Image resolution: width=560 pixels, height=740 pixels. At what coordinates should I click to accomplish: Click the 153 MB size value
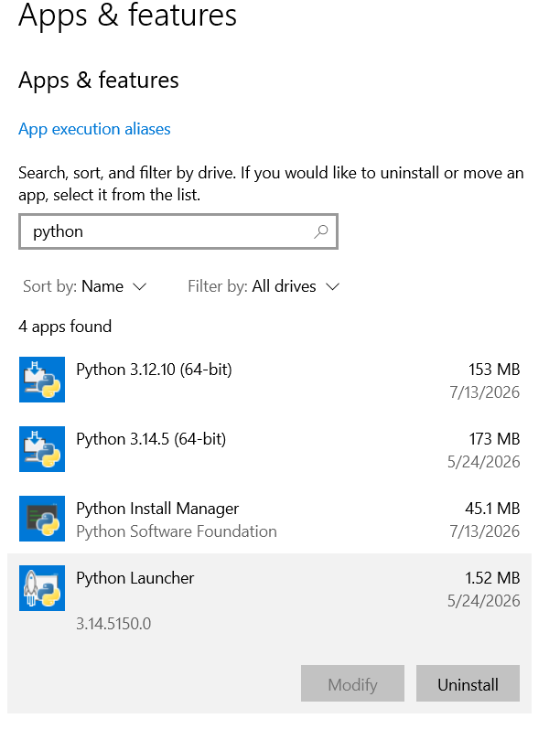494,370
